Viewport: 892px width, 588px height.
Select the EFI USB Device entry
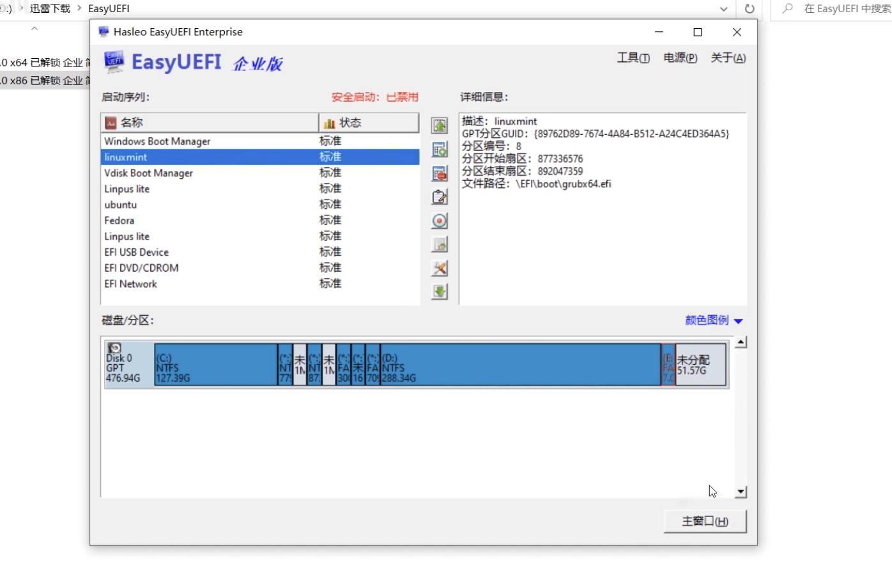click(260, 252)
